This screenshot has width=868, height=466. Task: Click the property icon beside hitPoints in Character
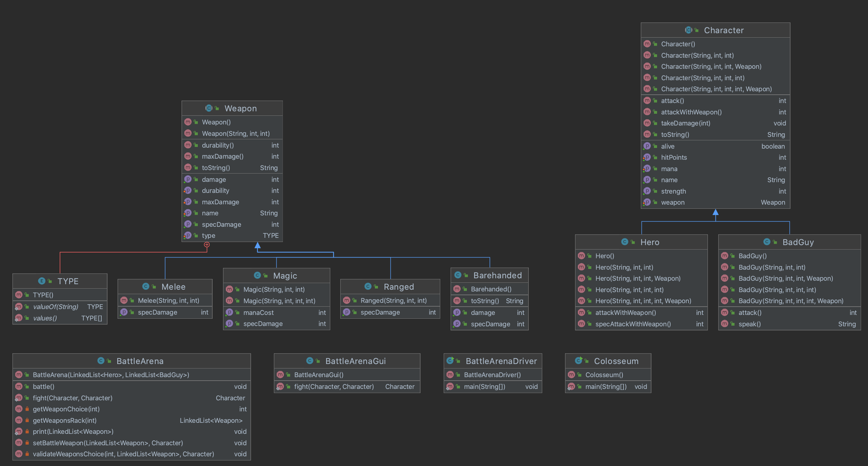click(647, 157)
